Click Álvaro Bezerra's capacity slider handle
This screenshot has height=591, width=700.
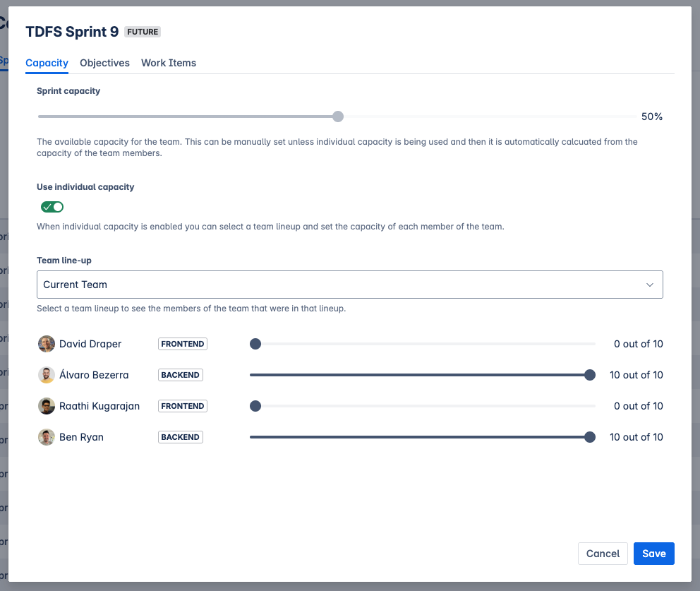pyautogui.click(x=590, y=375)
